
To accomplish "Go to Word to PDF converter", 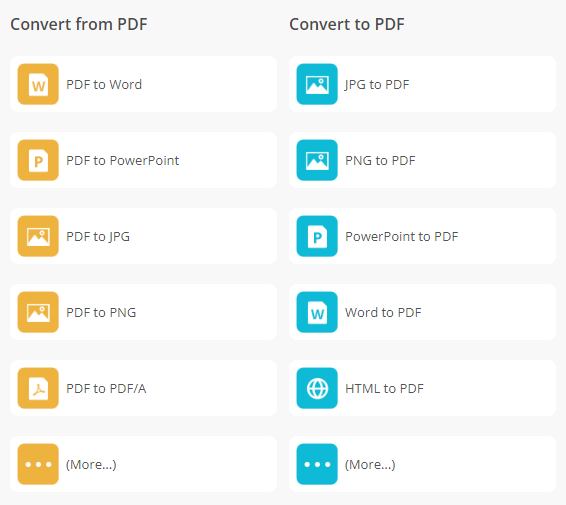I will (383, 312).
